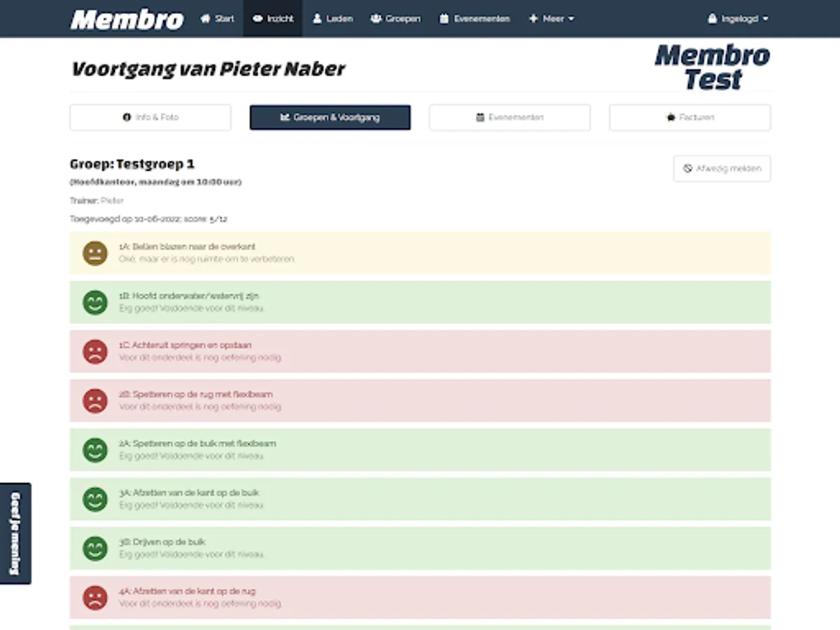Click the info icon on Info & Foto tab
840x630 pixels.
pyautogui.click(x=127, y=118)
